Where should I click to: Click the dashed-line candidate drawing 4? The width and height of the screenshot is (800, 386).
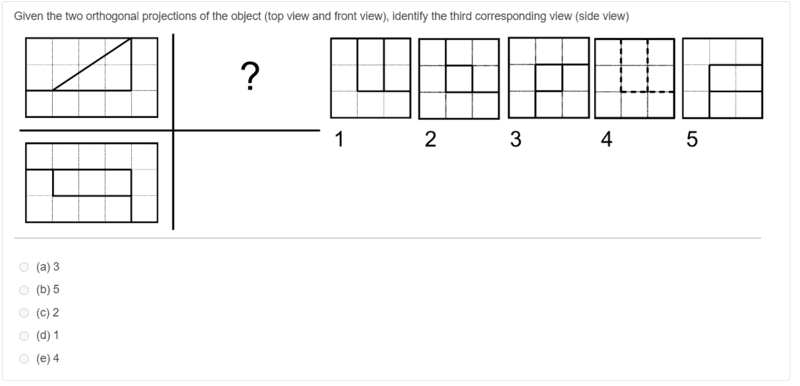(x=635, y=78)
